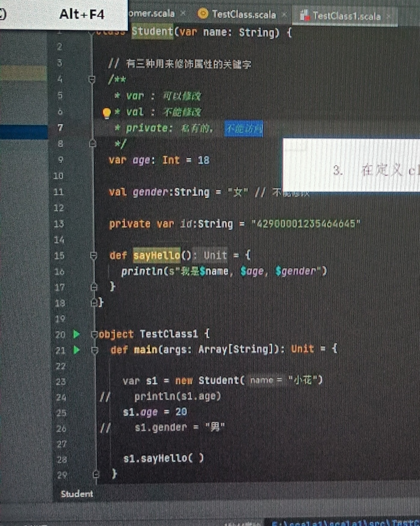Click the 's1.sayHello( )' call on line 28

[x=163, y=459]
